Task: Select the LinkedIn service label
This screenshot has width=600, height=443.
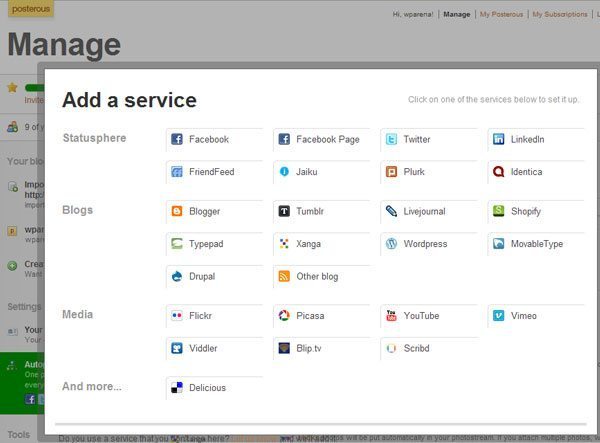Action: [x=527, y=139]
